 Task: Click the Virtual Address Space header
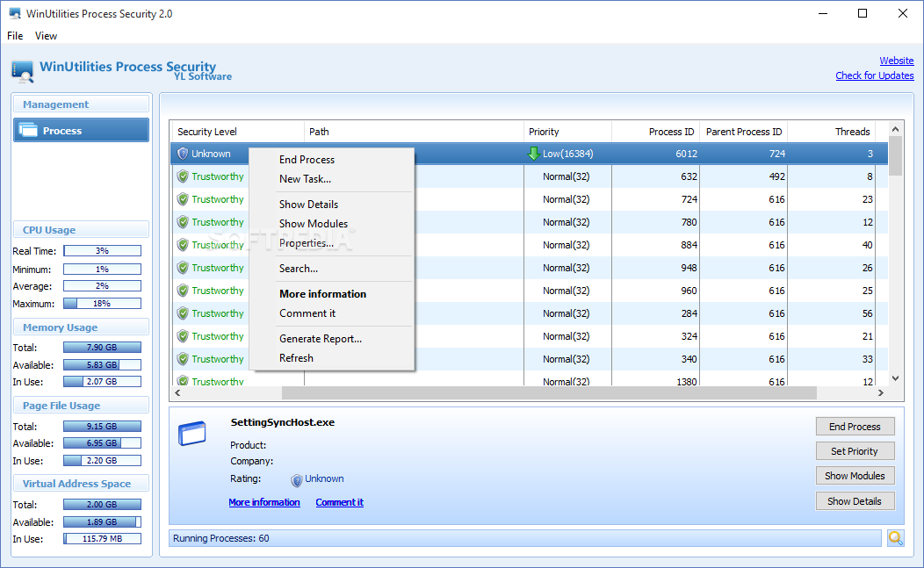pyautogui.click(x=82, y=483)
